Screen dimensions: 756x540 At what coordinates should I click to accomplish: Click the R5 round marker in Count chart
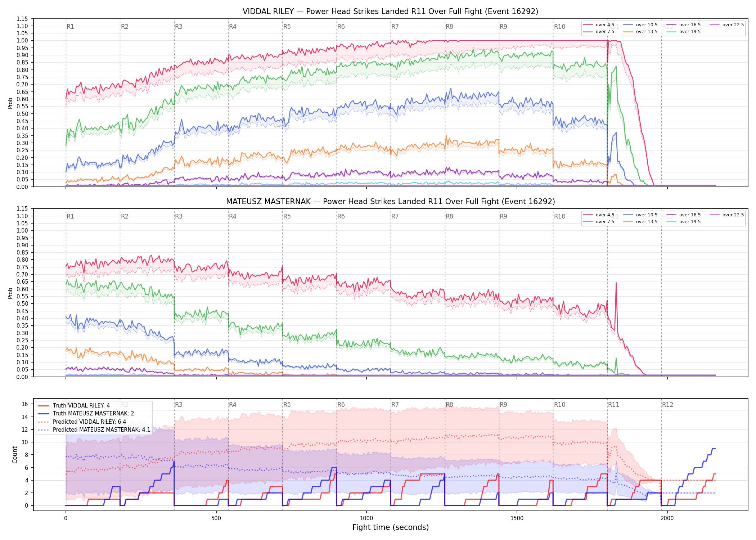[x=287, y=405]
